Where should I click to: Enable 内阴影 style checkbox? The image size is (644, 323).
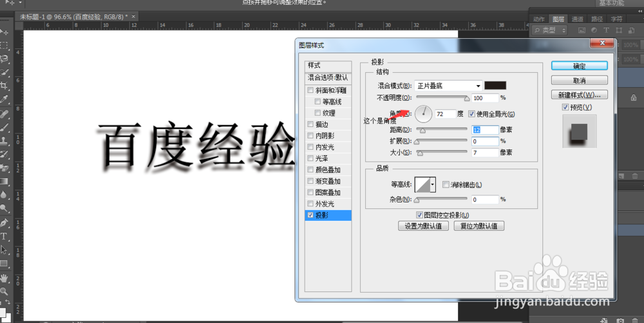[x=310, y=135]
